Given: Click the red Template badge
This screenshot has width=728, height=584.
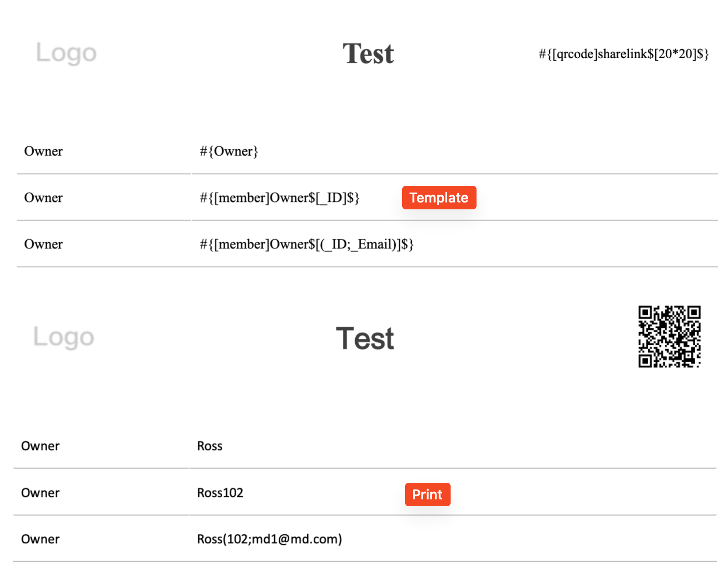Looking at the screenshot, I should click(x=439, y=198).
